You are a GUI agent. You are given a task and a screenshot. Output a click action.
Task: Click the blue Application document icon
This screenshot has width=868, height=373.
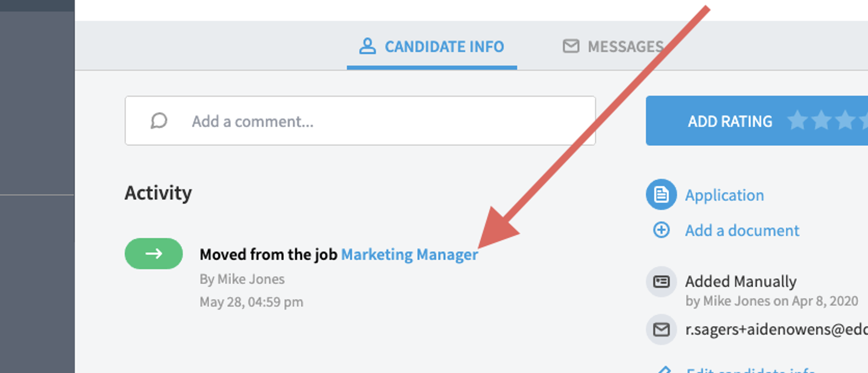661,195
